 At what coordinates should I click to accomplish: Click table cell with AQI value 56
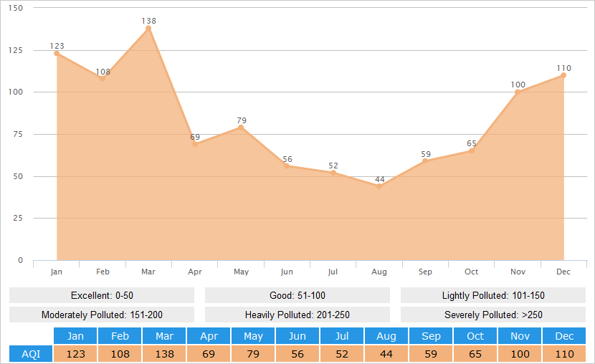click(x=297, y=354)
